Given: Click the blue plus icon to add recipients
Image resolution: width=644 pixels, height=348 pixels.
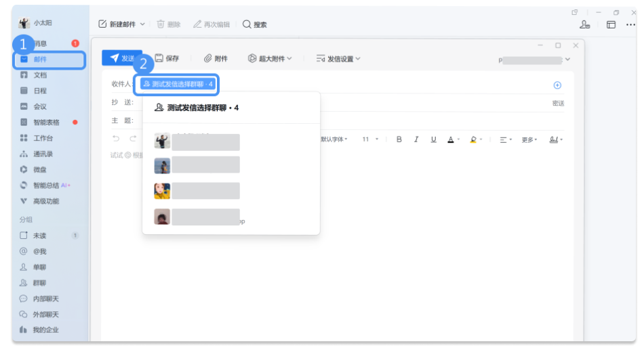Looking at the screenshot, I should point(558,85).
